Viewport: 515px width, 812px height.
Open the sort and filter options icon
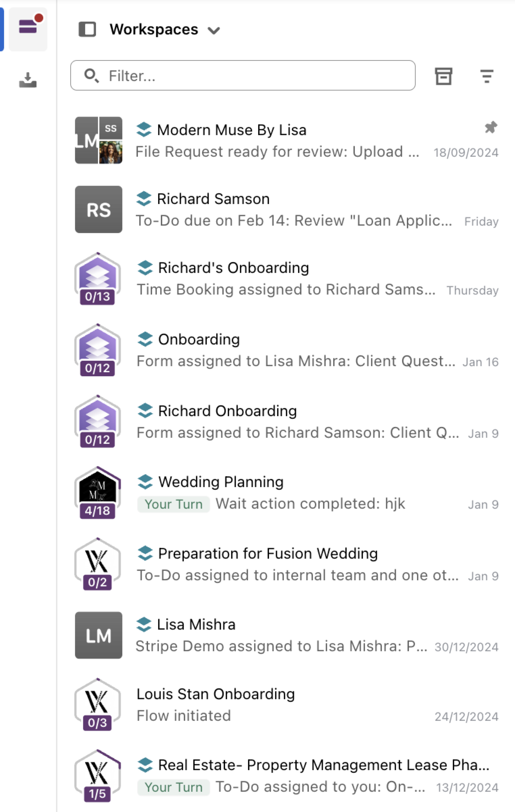point(487,76)
